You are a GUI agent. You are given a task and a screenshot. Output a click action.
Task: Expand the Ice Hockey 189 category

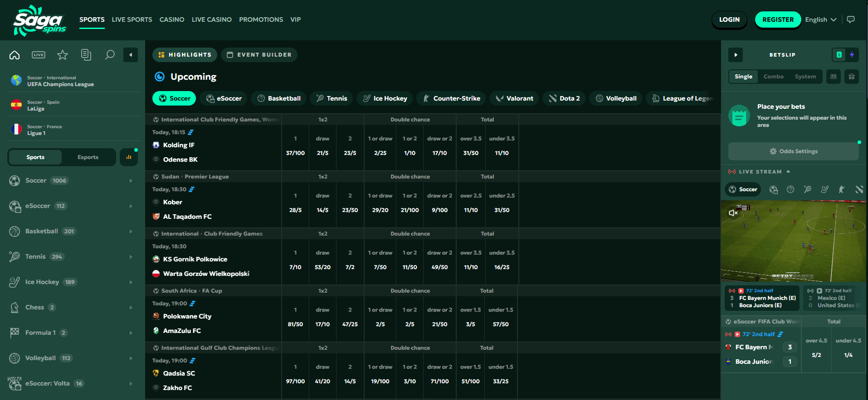click(73, 282)
